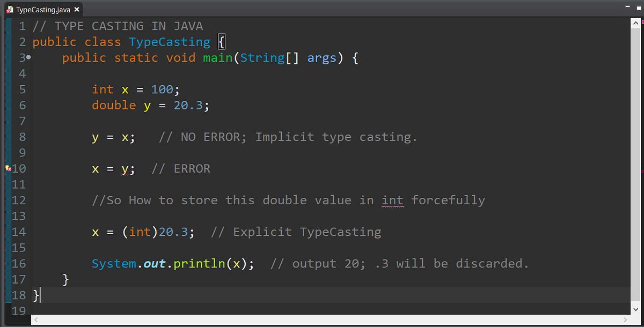Viewport: 644px width, 327px height.
Task: Click the left arrow of the horizontal scrollbar
Action: tap(35, 320)
